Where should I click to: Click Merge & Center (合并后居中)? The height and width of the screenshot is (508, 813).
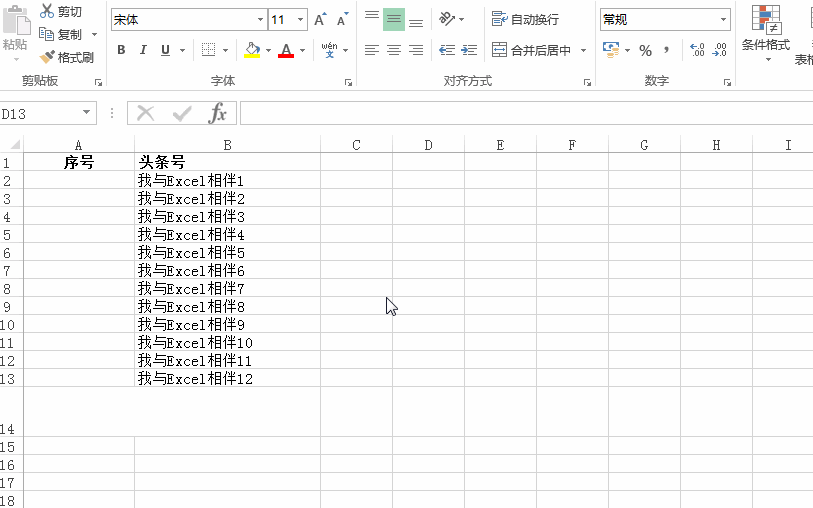pos(531,50)
